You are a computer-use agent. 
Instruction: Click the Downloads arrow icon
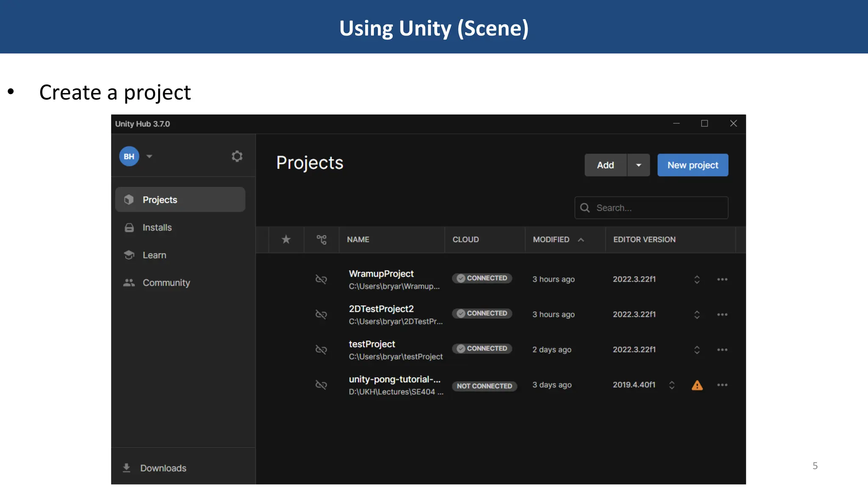tap(126, 468)
